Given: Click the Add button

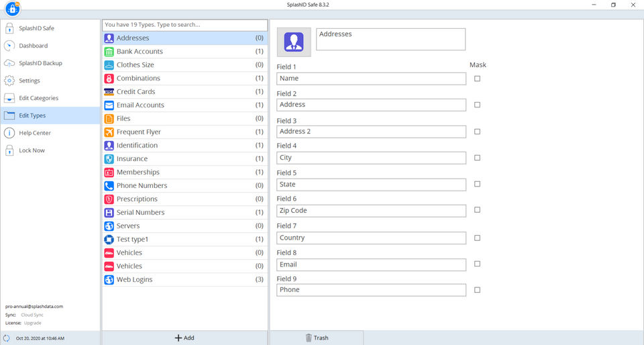Looking at the screenshot, I should click(185, 338).
